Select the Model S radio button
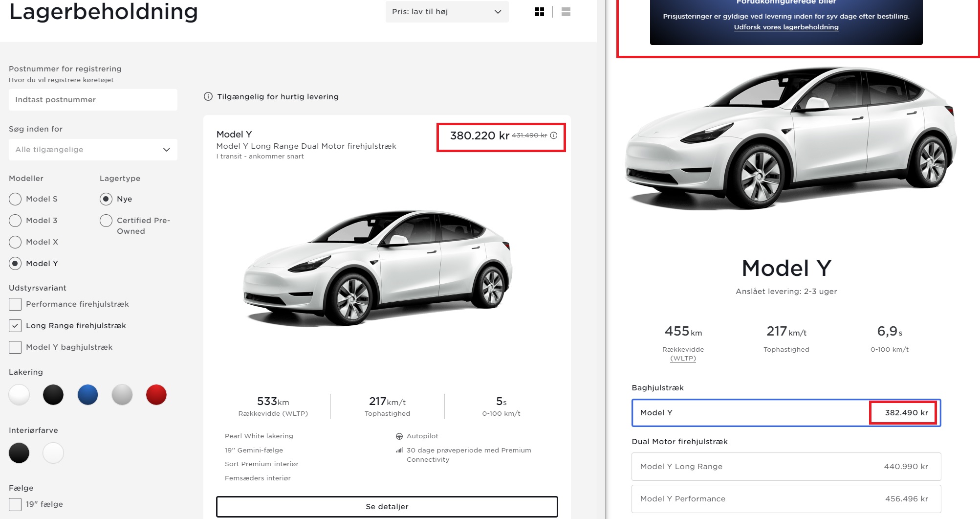Image resolution: width=980 pixels, height=519 pixels. coord(15,199)
